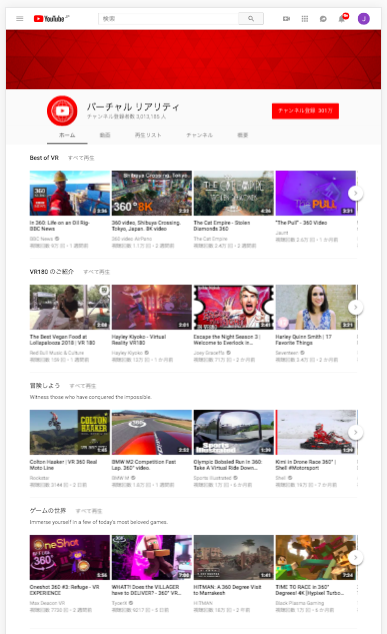Open TIME TO RACE in 360 thumbnail
This screenshot has height=634, width=387.
tap(315, 558)
